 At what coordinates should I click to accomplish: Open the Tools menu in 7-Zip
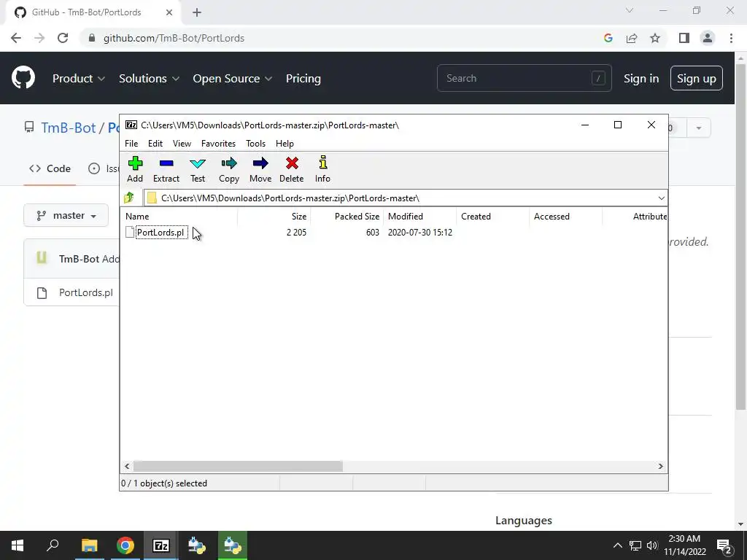coord(255,144)
